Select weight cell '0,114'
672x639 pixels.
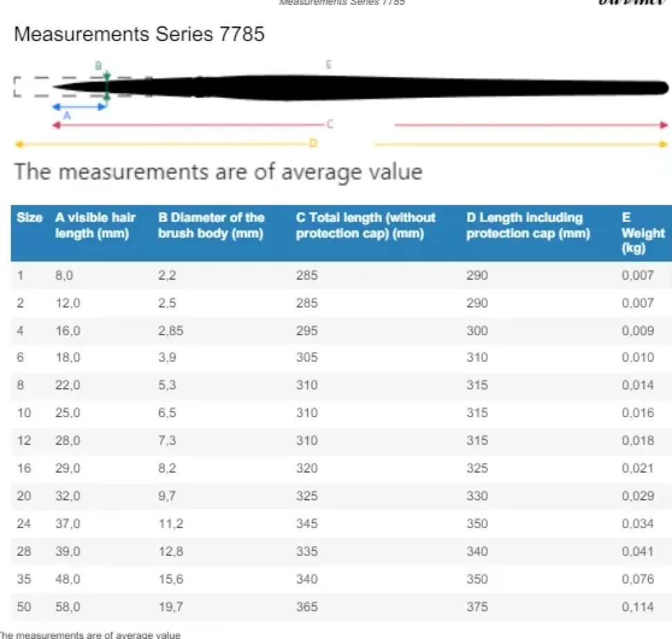pyautogui.click(x=638, y=607)
